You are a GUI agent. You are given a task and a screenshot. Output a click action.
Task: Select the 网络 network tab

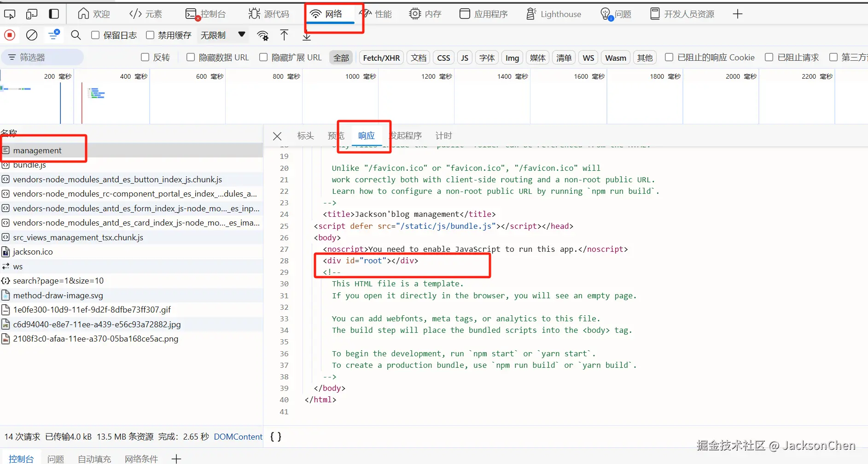pos(326,14)
